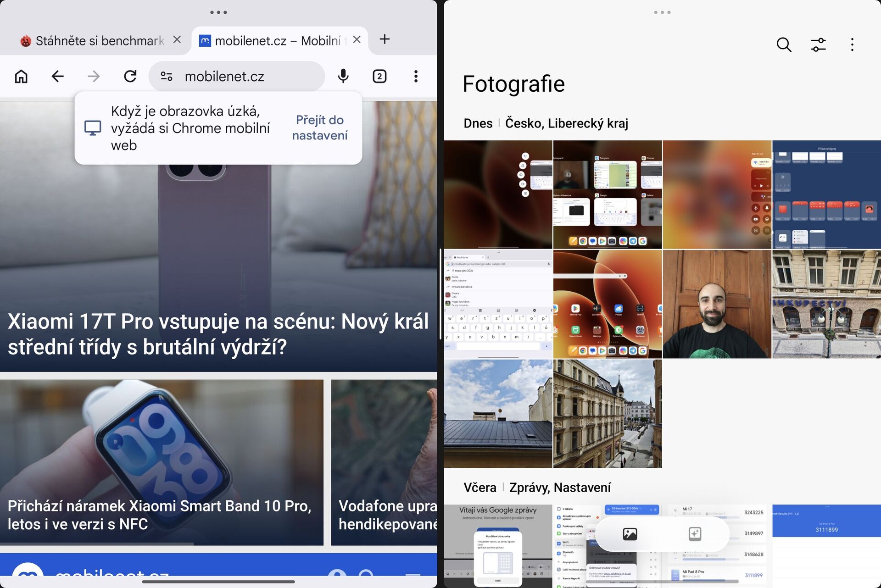Screen dimensions: 881x588
Task: Open the rooftop and sky photo
Action: tap(498, 414)
